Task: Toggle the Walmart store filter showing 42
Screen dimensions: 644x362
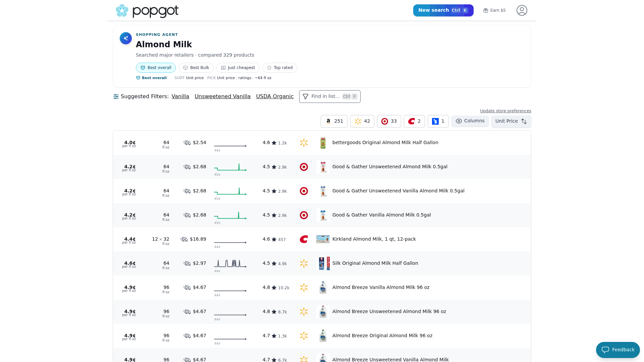Action: tap(362, 121)
